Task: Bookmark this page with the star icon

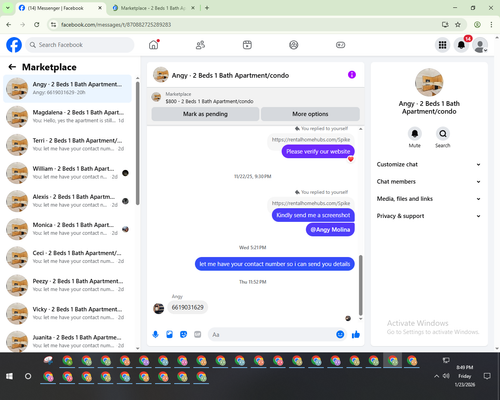Action: 458,25
